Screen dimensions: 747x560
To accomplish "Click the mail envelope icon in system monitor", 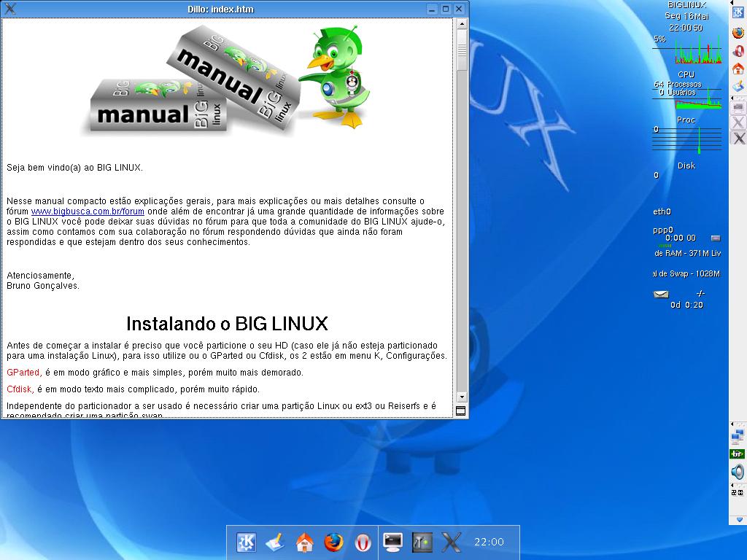I will 661,295.
